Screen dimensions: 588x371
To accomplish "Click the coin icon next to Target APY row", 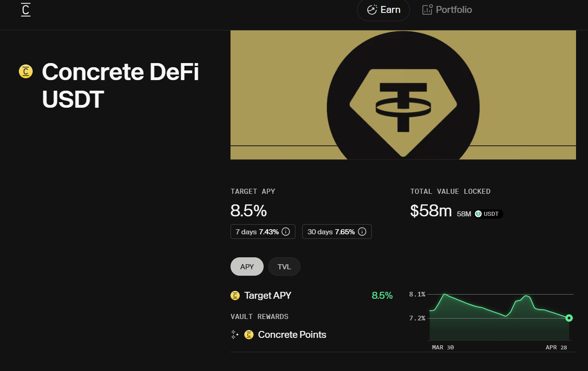I will click(235, 296).
